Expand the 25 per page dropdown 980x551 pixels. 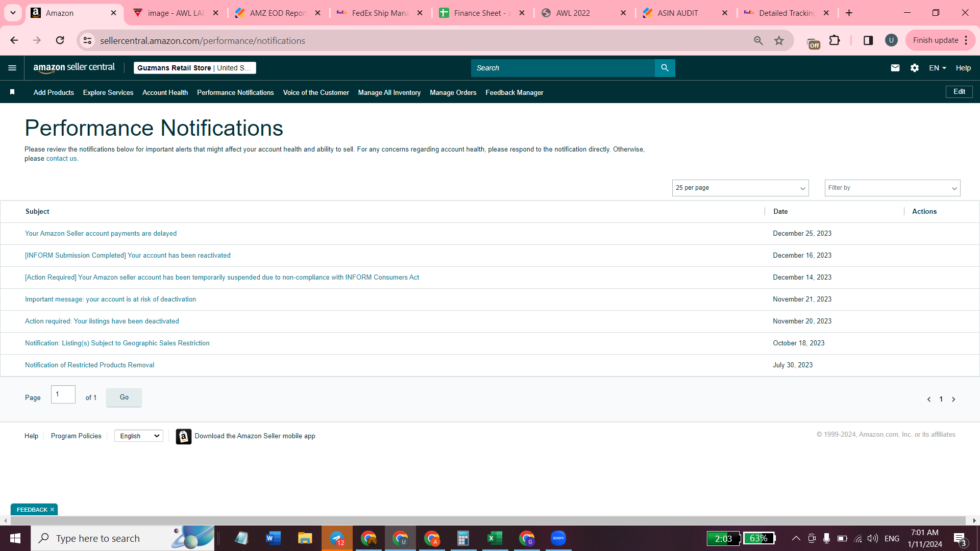pos(740,188)
